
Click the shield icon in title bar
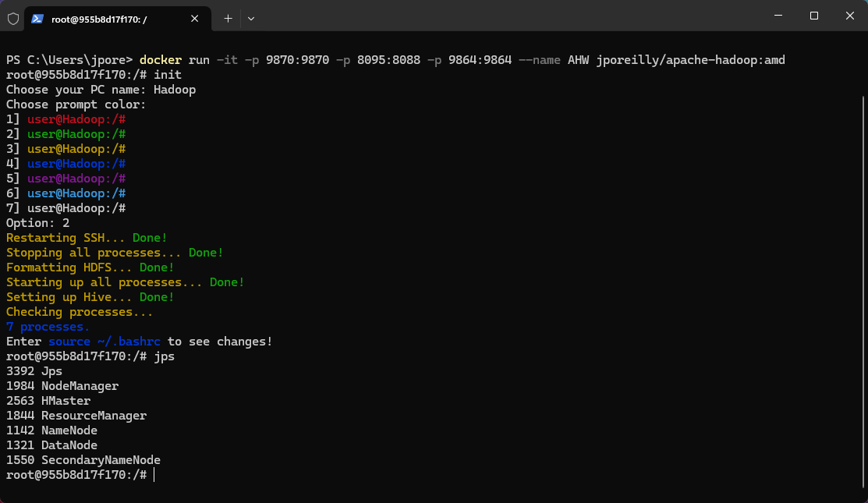coord(13,19)
